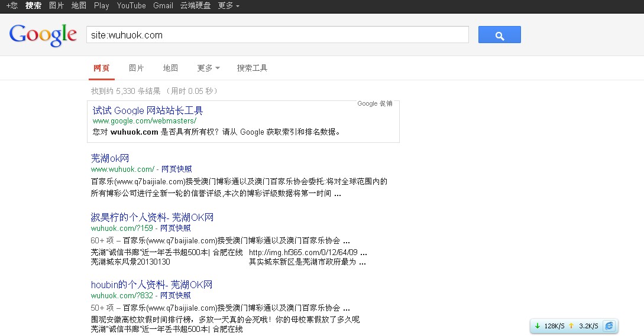
Task: Click the green download speed arrow
Action: pyautogui.click(x=537, y=326)
